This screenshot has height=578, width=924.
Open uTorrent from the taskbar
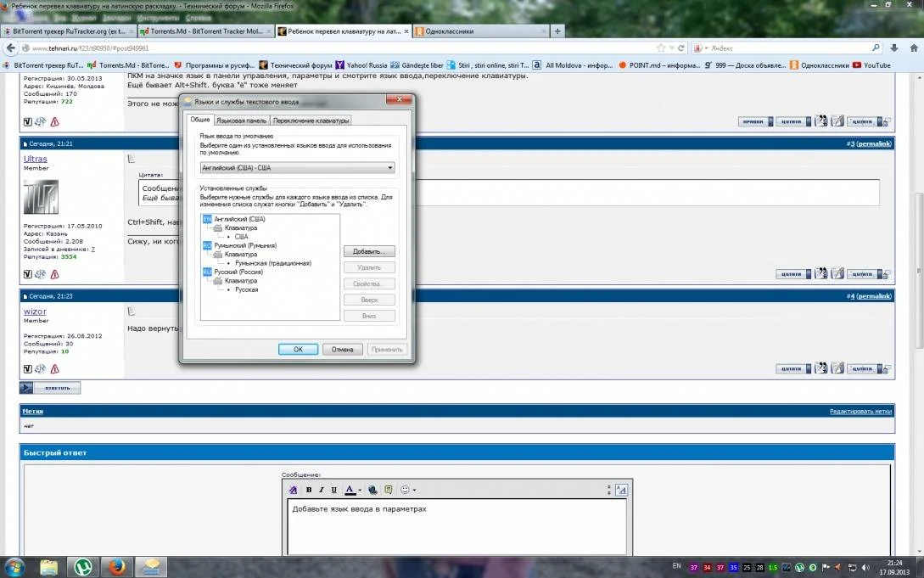point(82,566)
